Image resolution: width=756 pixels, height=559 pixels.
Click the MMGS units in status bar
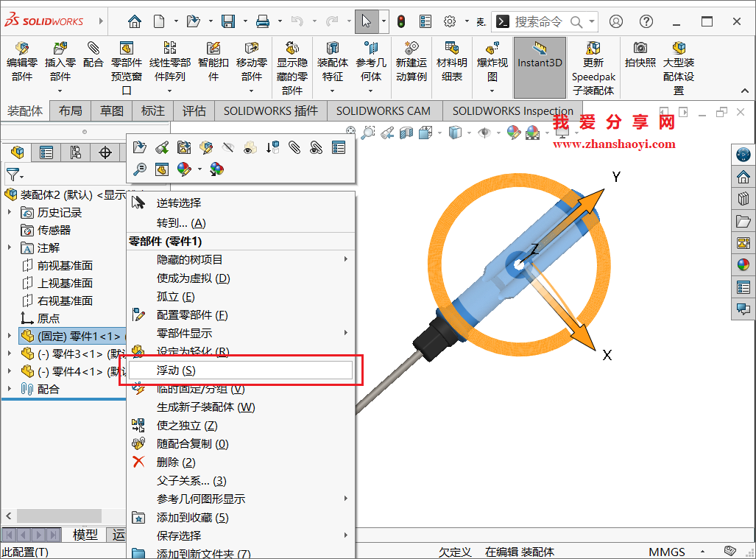tap(667, 552)
